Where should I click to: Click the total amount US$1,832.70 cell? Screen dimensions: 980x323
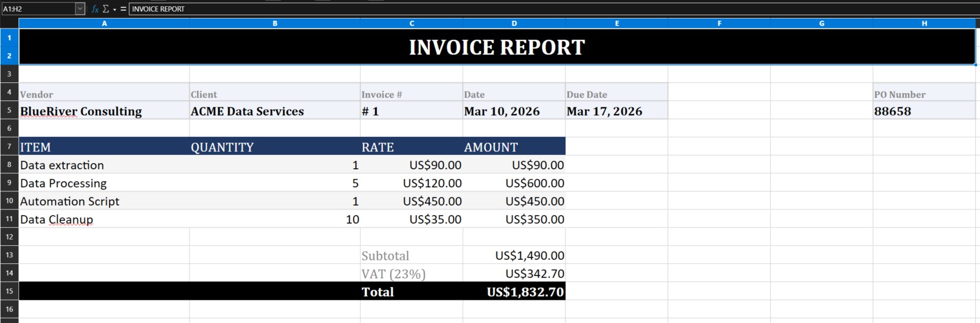pos(514,292)
